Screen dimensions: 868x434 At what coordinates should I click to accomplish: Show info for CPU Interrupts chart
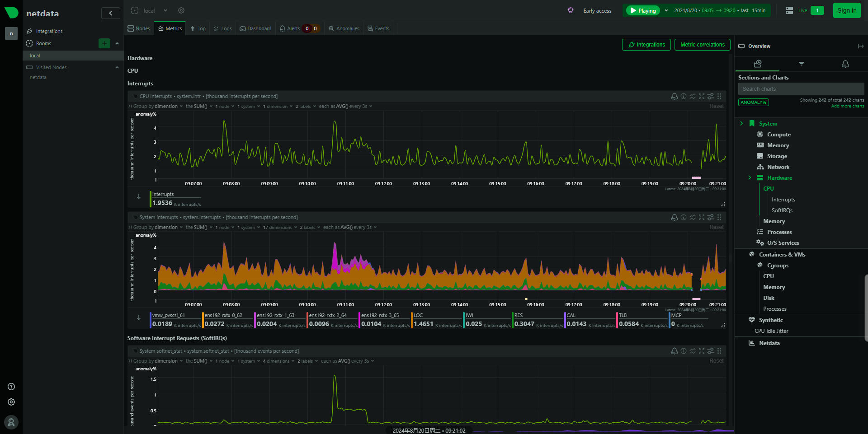click(683, 96)
